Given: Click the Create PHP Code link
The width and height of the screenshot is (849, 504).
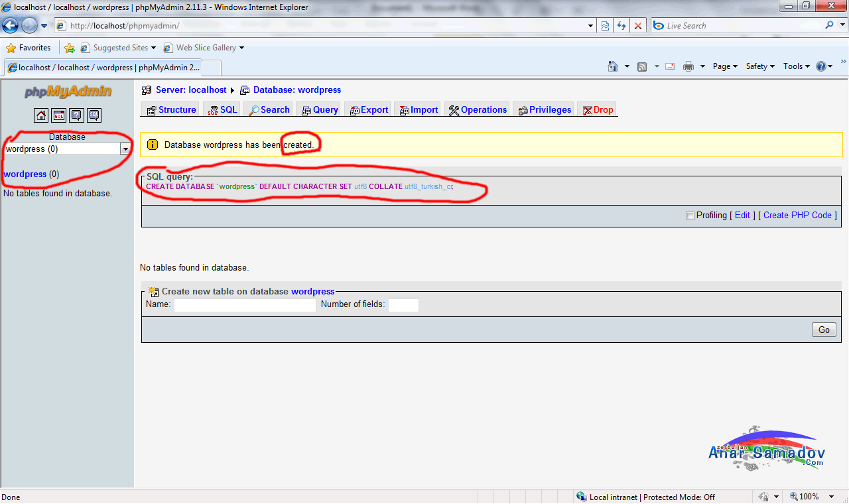Looking at the screenshot, I should tap(797, 216).
